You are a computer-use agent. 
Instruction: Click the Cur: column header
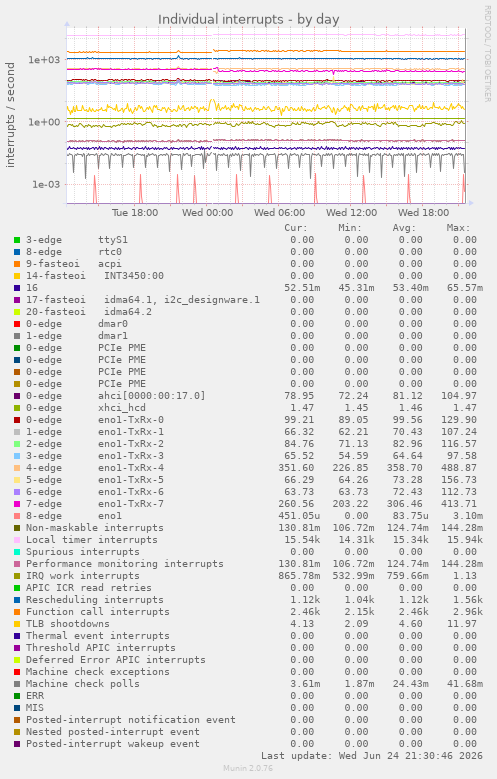296,228
